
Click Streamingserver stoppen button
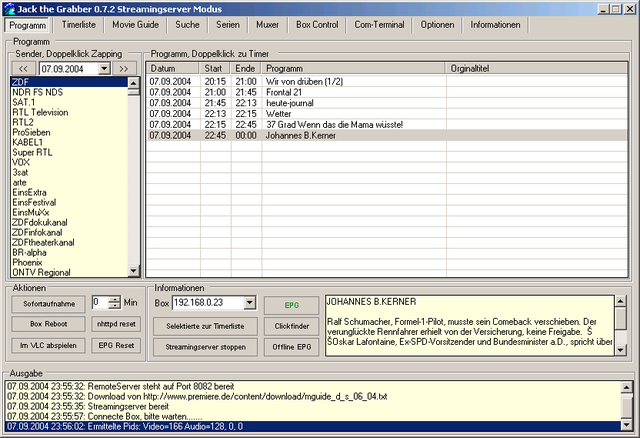pyautogui.click(x=205, y=346)
